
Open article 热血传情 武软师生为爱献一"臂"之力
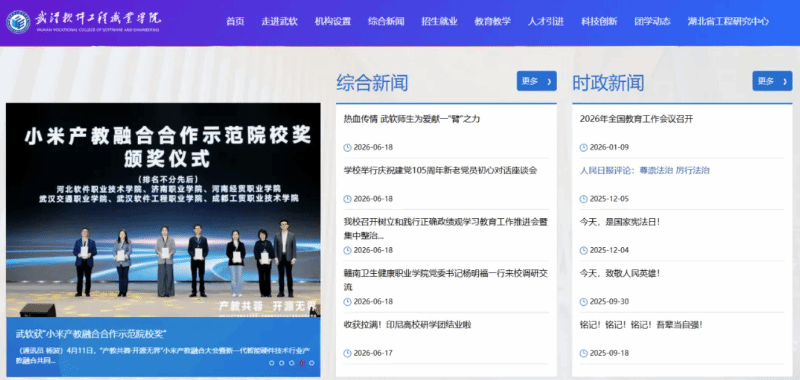click(412, 119)
